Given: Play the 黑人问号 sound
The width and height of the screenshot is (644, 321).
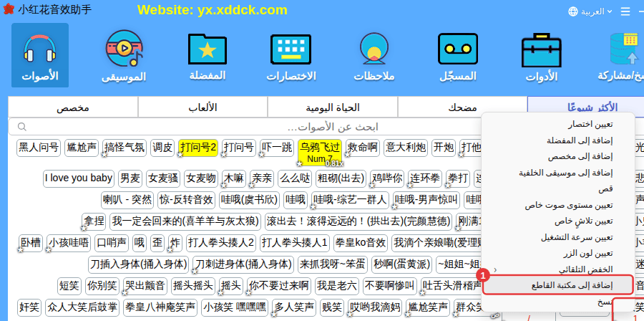Looking at the screenshot, I should coord(39,148).
